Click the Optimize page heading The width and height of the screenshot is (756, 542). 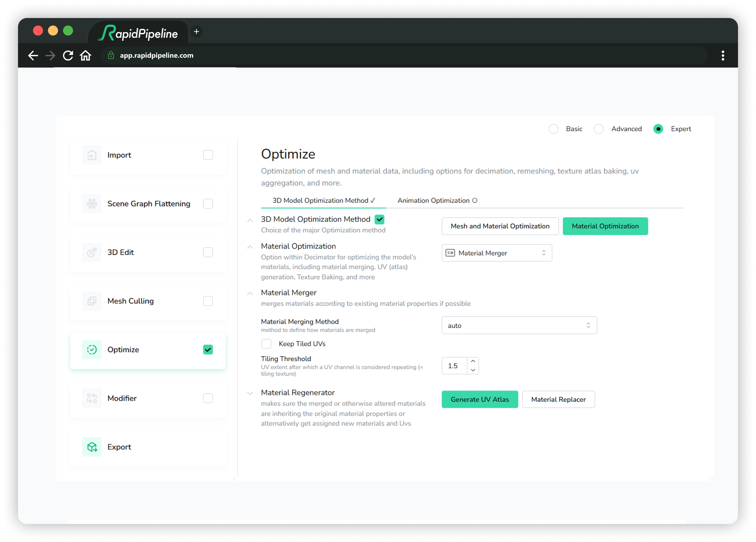288,154
